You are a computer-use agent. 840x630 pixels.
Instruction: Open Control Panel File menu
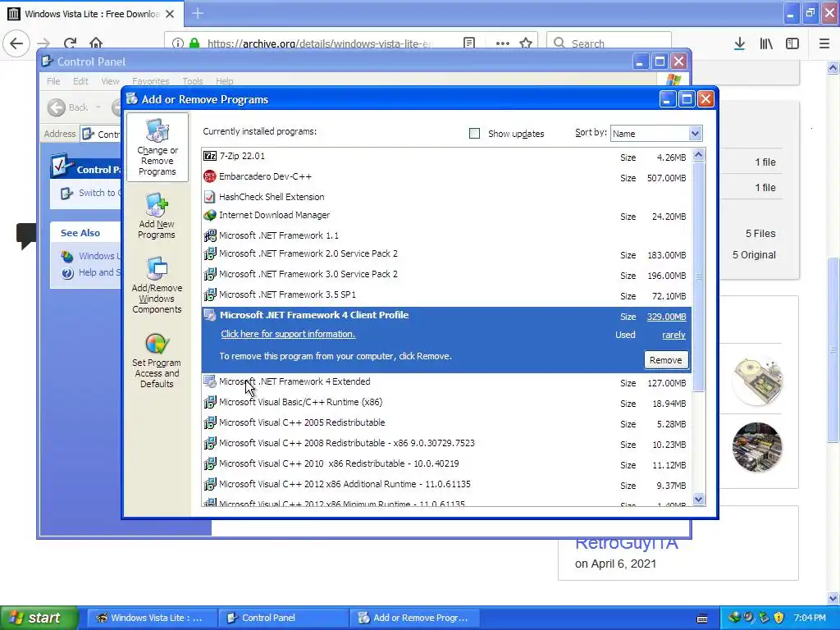pyautogui.click(x=53, y=81)
